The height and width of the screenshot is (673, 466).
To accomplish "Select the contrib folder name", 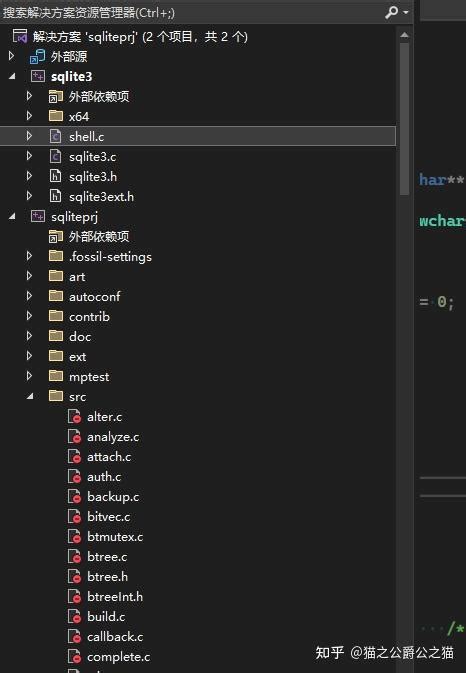I will pyautogui.click(x=89, y=317).
